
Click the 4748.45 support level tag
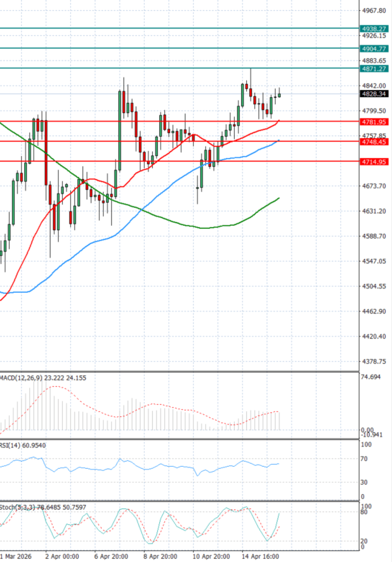coord(374,142)
